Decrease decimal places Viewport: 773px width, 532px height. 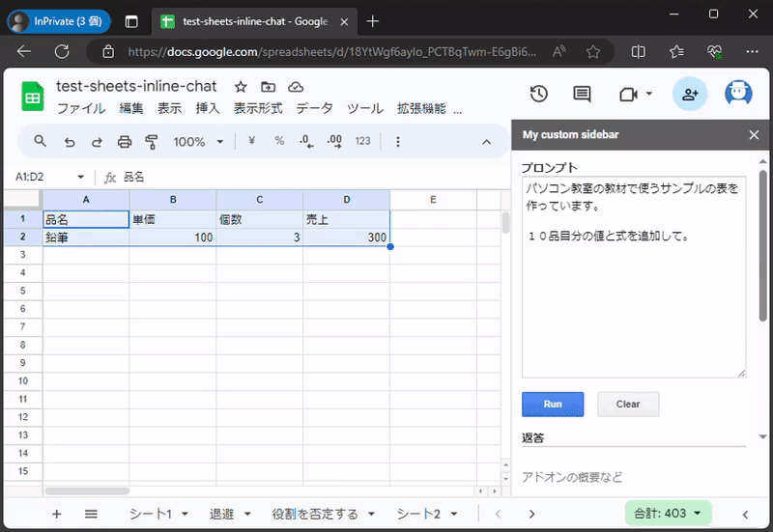point(306,142)
